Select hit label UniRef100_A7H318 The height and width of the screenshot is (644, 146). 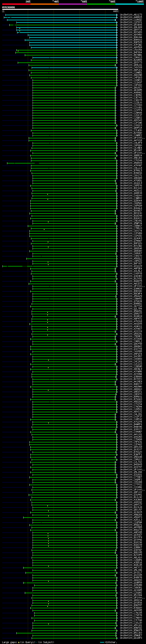pos(131,321)
